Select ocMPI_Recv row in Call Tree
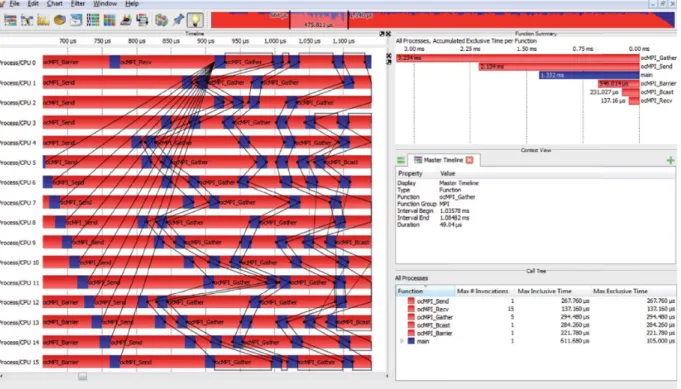The image size is (681, 389). tap(536, 309)
